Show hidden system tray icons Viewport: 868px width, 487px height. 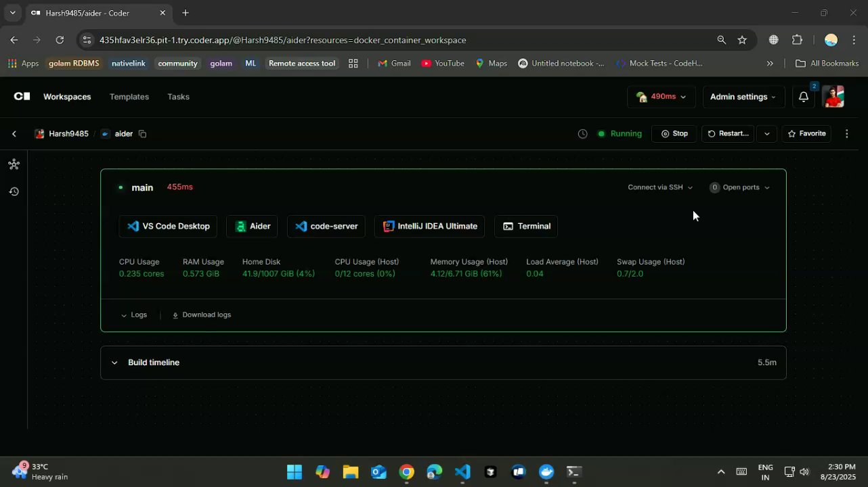pyautogui.click(x=721, y=472)
